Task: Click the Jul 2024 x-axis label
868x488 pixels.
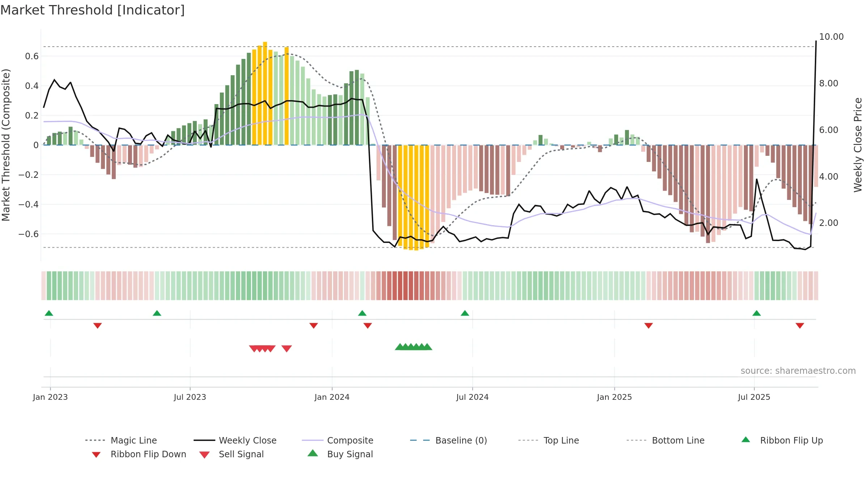Action: tap(472, 397)
